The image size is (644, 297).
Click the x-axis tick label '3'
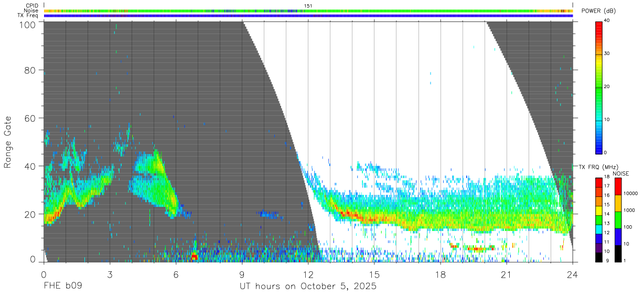coord(110,273)
